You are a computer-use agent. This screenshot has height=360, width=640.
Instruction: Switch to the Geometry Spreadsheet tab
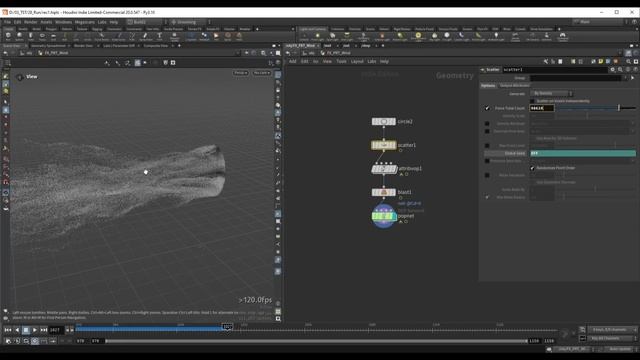pyautogui.click(x=48, y=46)
